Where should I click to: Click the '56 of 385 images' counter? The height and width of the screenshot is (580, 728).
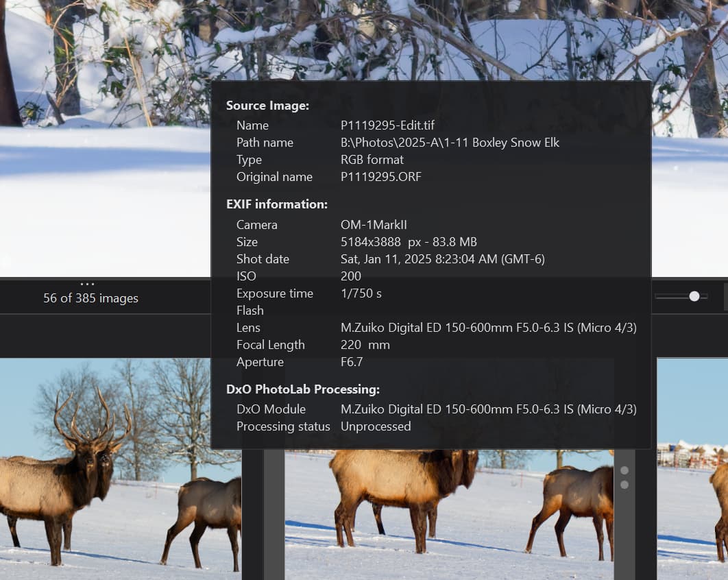(90, 298)
